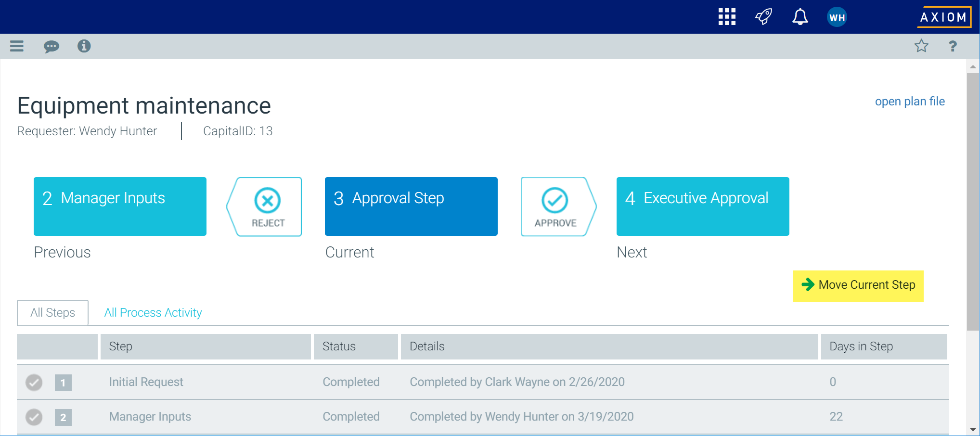The width and height of the screenshot is (980, 436).
Task: Click the Reject action button
Action: (x=268, y=207)
